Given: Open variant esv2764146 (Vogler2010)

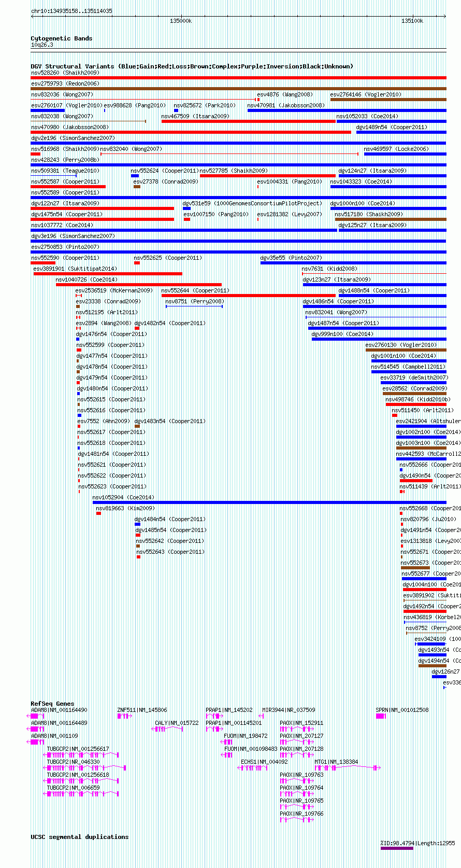Looking at the screenshot, I should point(366,94).
